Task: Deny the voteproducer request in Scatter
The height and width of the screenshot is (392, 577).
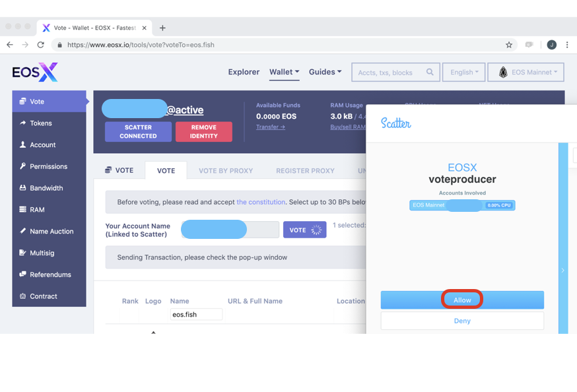Action: 462,321
